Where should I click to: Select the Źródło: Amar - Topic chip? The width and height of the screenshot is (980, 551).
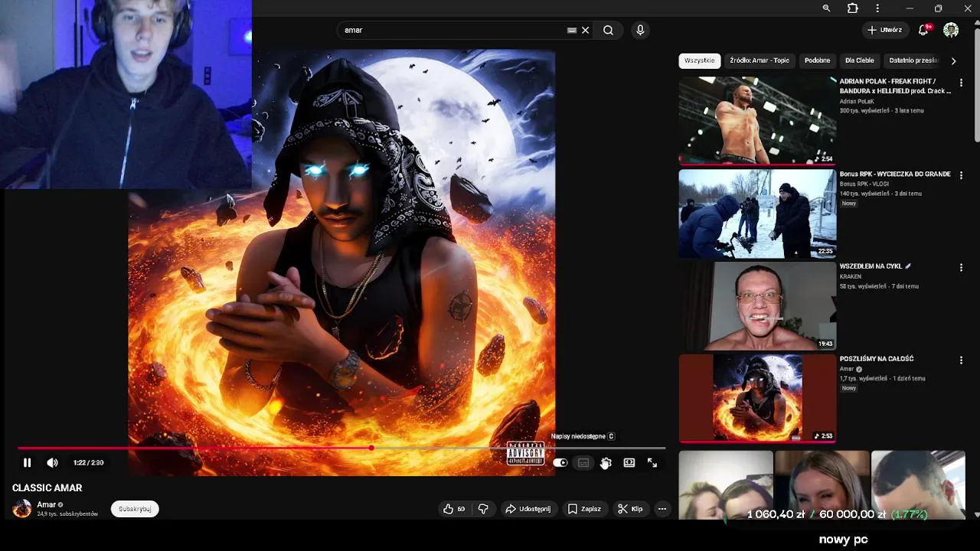pyautogui.click(x=759, y=60)
